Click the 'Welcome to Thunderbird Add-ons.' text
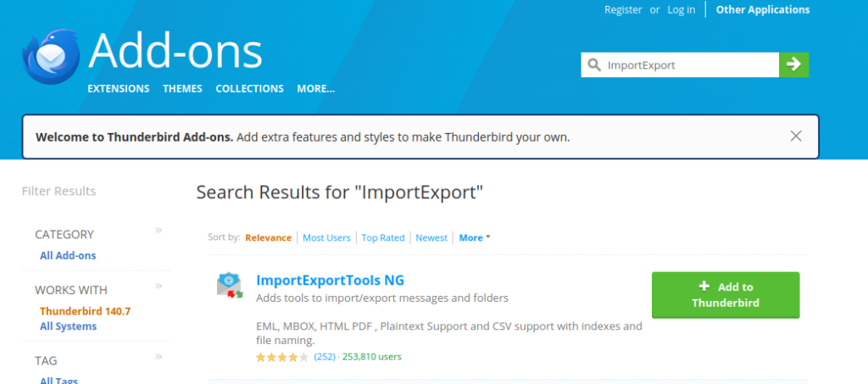Screen dimensions: 868x384 click(x=135, y=137)
